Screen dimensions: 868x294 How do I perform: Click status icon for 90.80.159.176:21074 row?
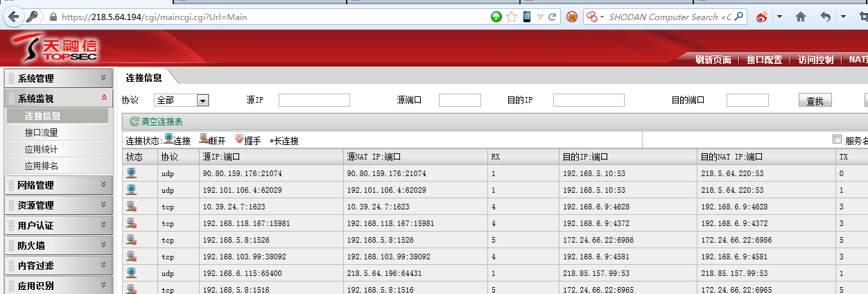tap(131, 173)
